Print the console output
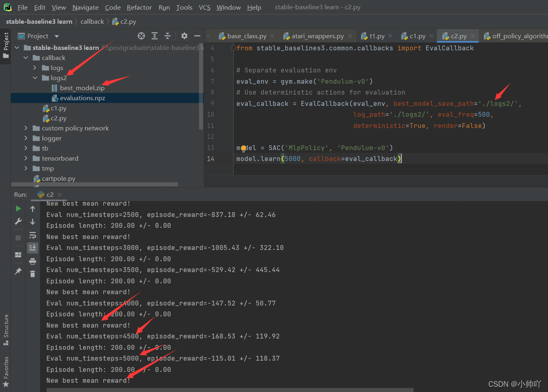The image size is (548, 392). [33, 261]
